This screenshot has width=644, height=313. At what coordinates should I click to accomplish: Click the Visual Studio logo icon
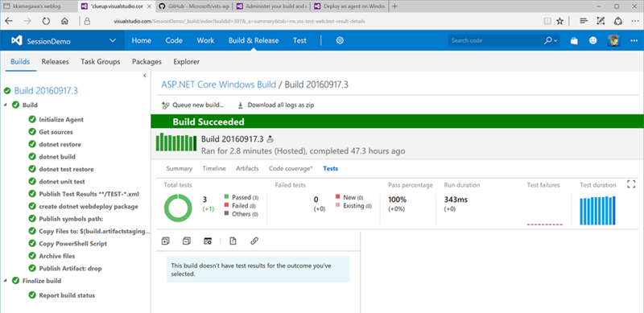coord(16,41)
